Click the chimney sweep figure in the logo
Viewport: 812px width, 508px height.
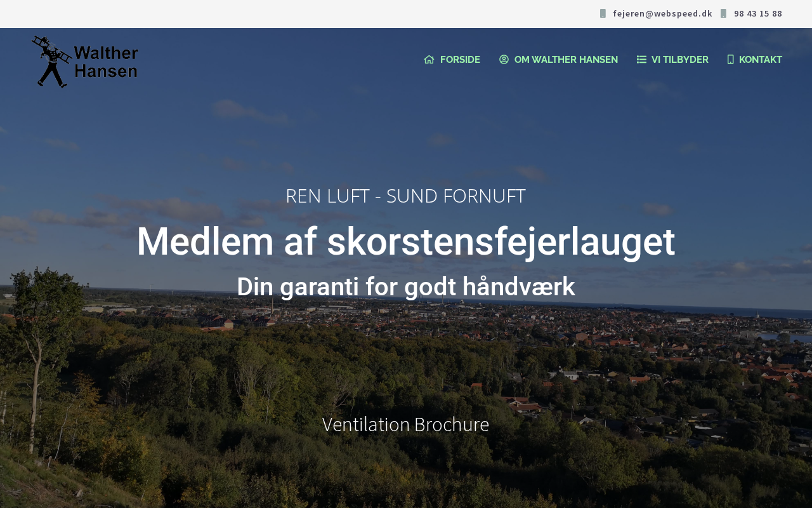[x=51, y=62]
